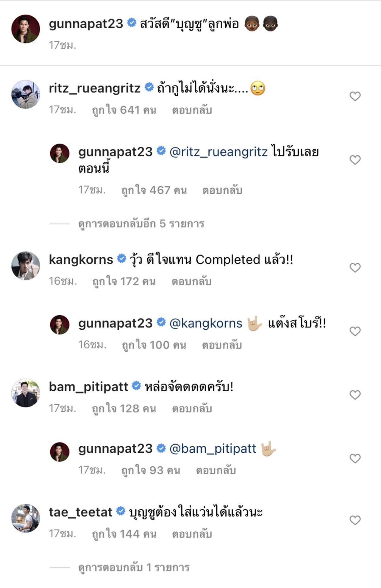The width and height of the screenshot is (381, 588).
Task: Like gunnapat23's reply mentioning @bam_pitipatt
Action: click(355, 458)
